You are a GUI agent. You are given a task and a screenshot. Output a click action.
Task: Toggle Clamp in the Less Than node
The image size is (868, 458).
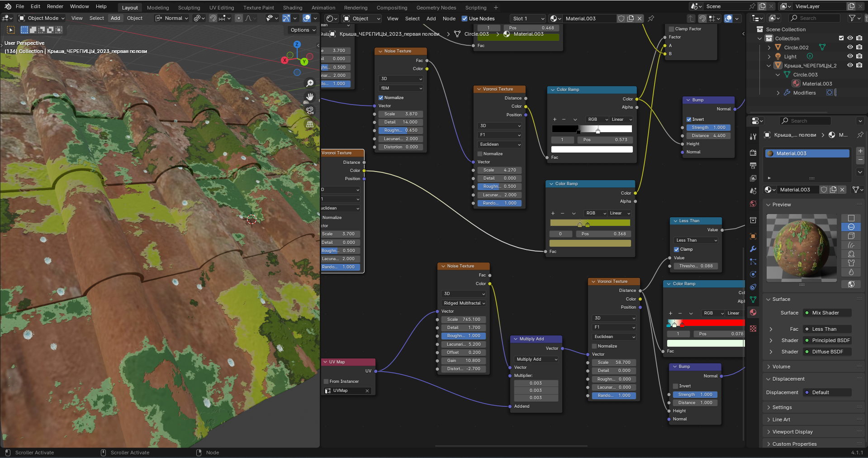(x=677, y=249)
